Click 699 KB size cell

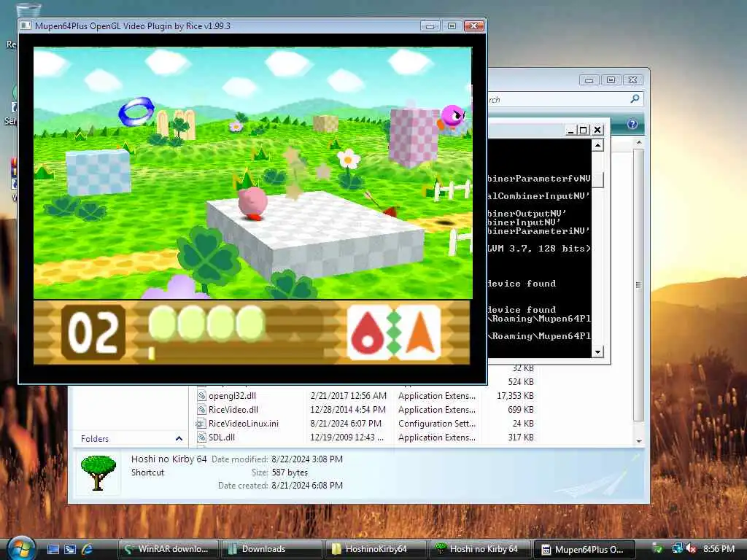pos(521,410)
